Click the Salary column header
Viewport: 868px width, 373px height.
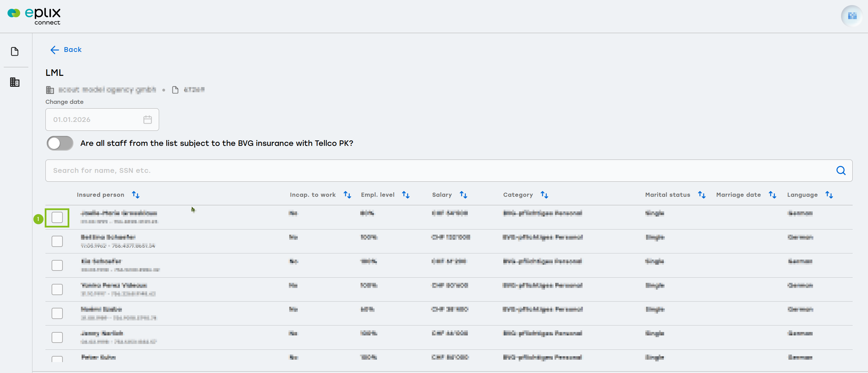pyautogui.click(x=442, y=195)
